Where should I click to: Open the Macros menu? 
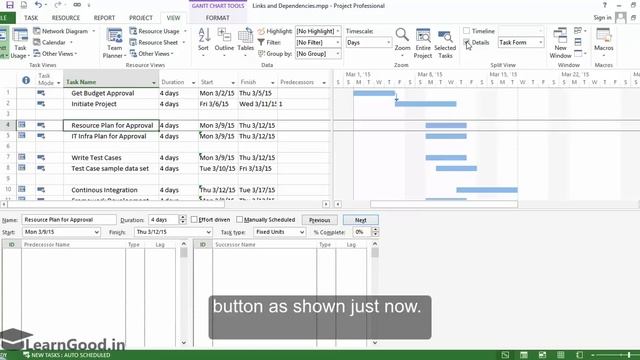(x=603, y=42)
